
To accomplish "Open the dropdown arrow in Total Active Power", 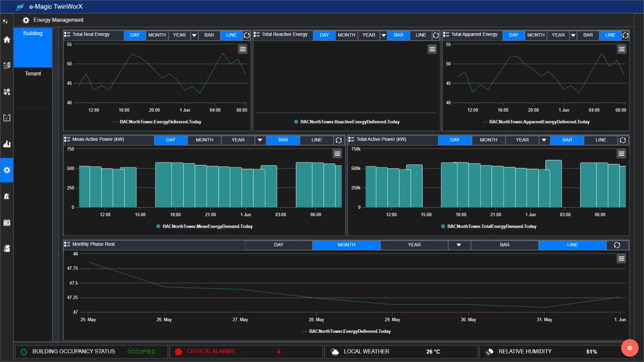I will 544,140.
